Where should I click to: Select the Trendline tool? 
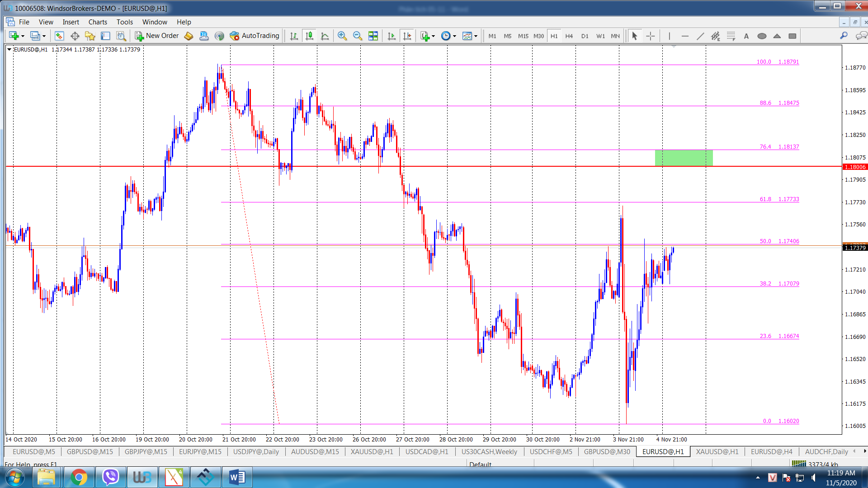tap(700, 36)
